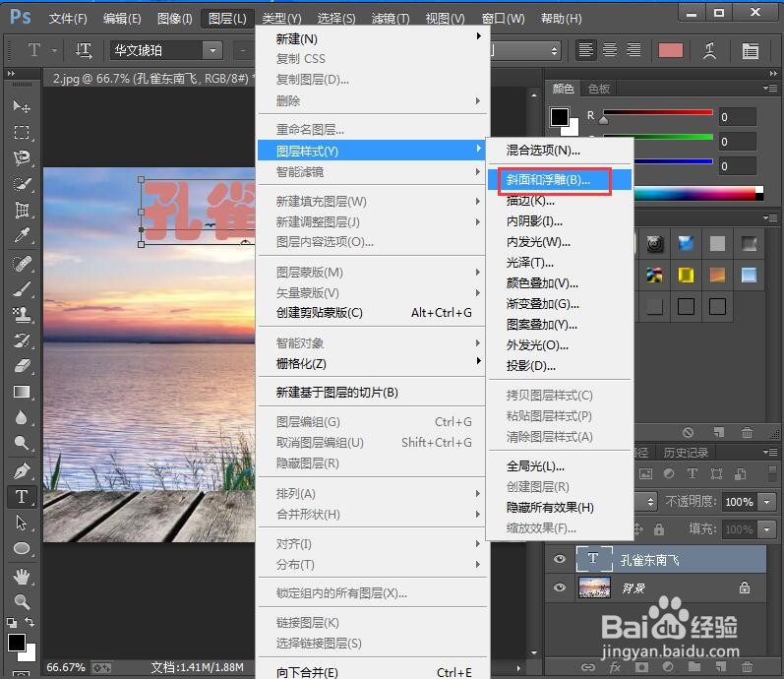
Task: Open the Type tool preset picker arrow
Action: click(x=54, y=50)
